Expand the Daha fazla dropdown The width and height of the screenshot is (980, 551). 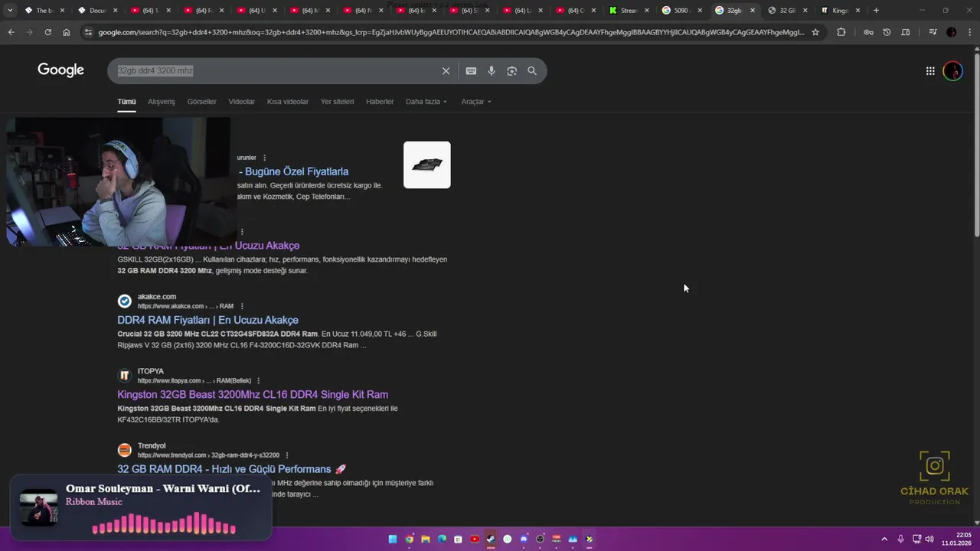click(426, 102)
